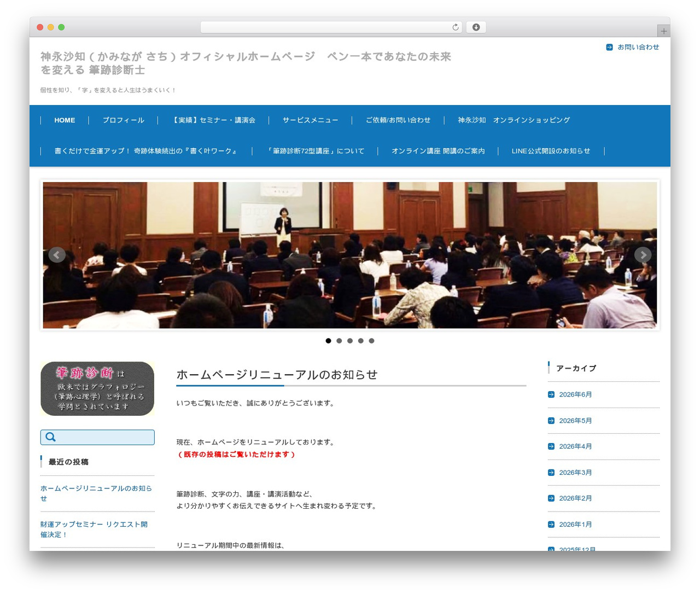Click the arrow icon next to 2026年3月
Screen dimensions: 700x593
[551, 473]
